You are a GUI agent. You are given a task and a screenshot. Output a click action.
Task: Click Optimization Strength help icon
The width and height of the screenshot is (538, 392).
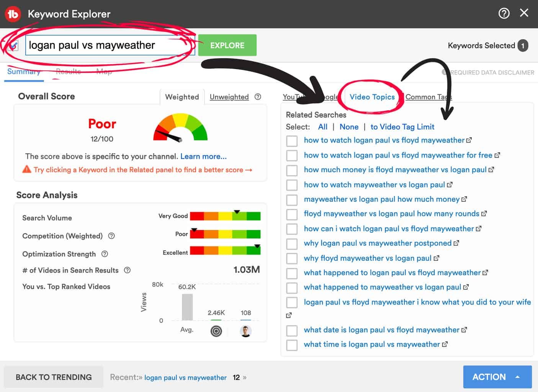105,254
